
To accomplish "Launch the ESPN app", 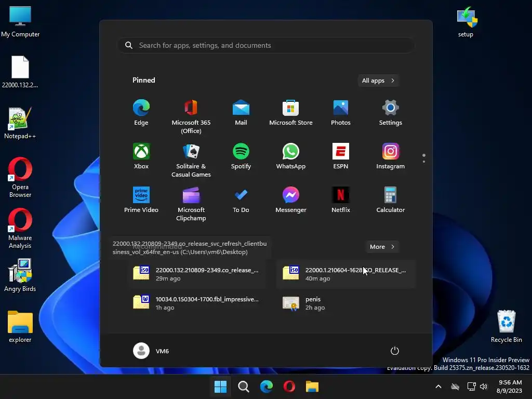I will [x=341, y=156].
